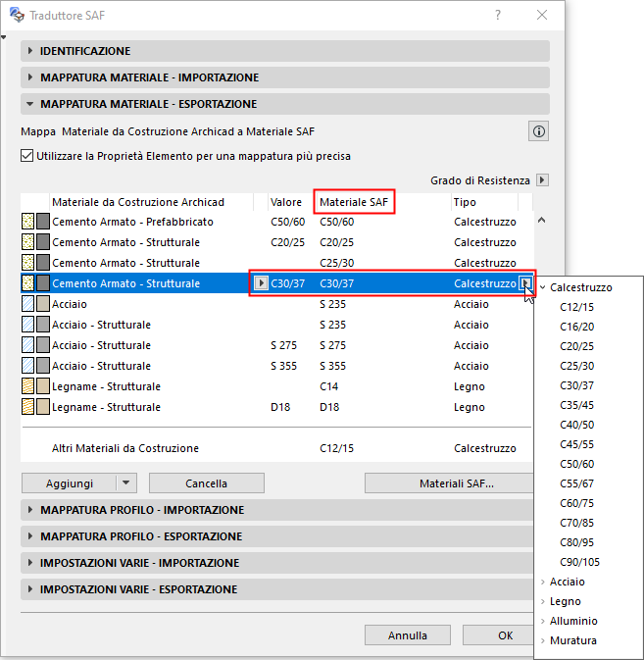Click the beige surface swatch of the Acciaio row

point(43,304)
